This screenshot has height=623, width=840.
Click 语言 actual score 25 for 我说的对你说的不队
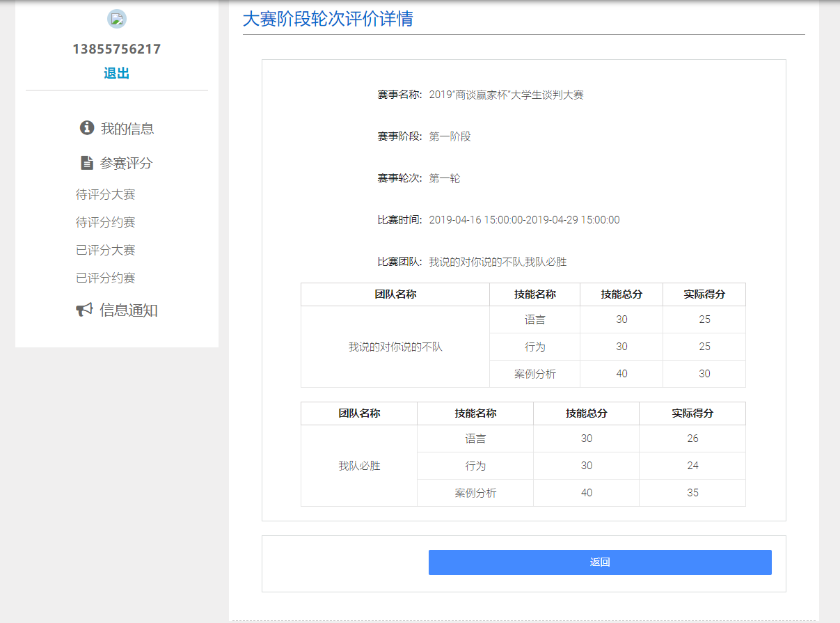(704, 320)
